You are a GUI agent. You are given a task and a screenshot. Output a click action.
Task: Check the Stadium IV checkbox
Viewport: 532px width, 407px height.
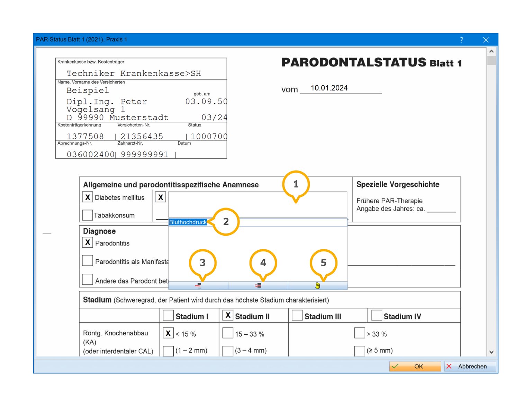(377, 315)
